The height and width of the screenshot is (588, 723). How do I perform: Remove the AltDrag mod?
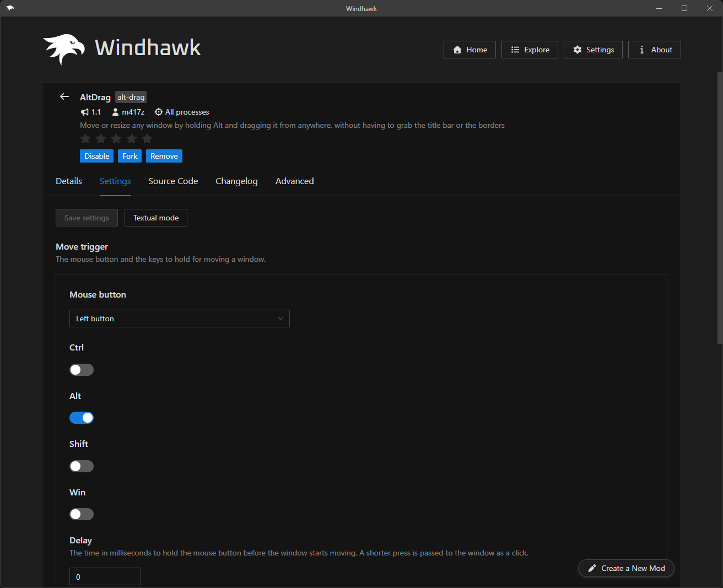(164, 156)
